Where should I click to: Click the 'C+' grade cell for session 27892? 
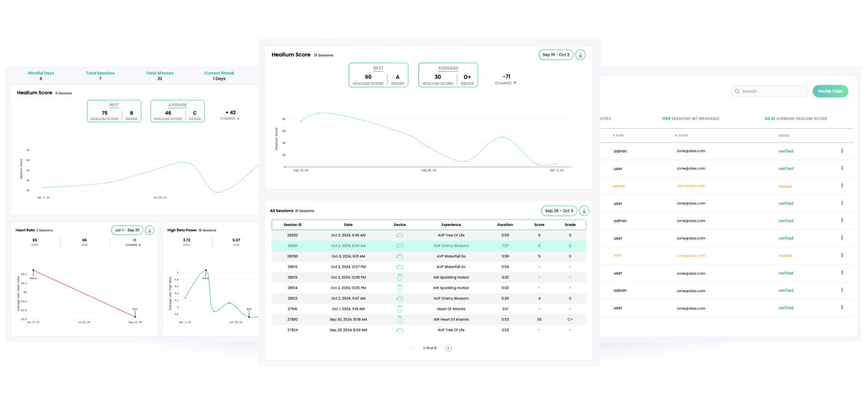pos(570,320)
